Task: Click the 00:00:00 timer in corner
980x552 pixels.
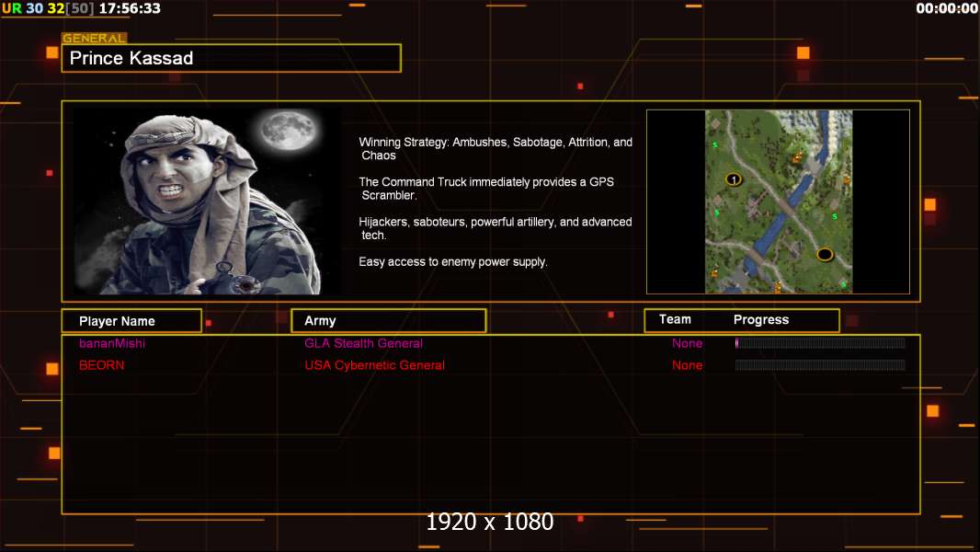Action: pyautogui.click(x=947, y=8)
